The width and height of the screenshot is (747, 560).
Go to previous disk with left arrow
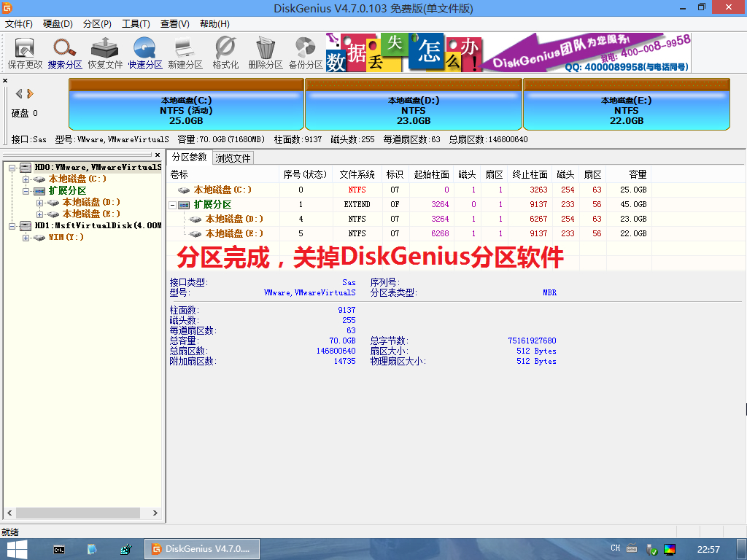[19, 93]
